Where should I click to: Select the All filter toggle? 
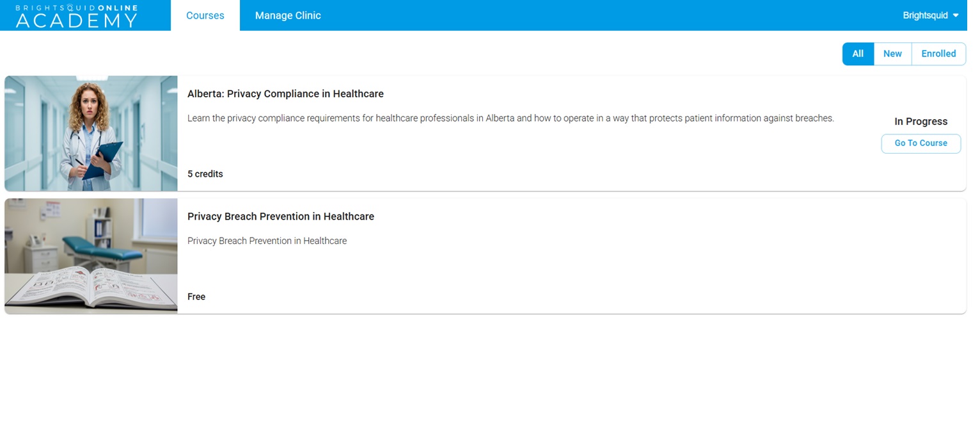click(x=858, y=54)
